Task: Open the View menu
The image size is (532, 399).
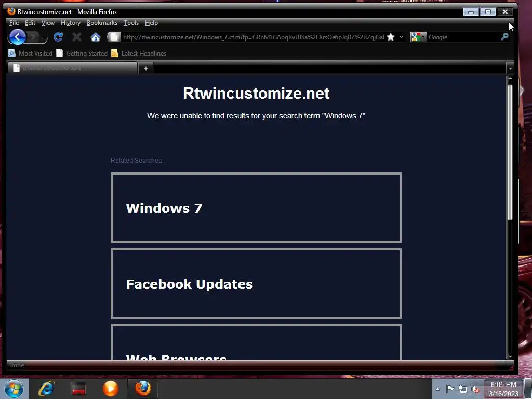Action: (x=48, y=23)
